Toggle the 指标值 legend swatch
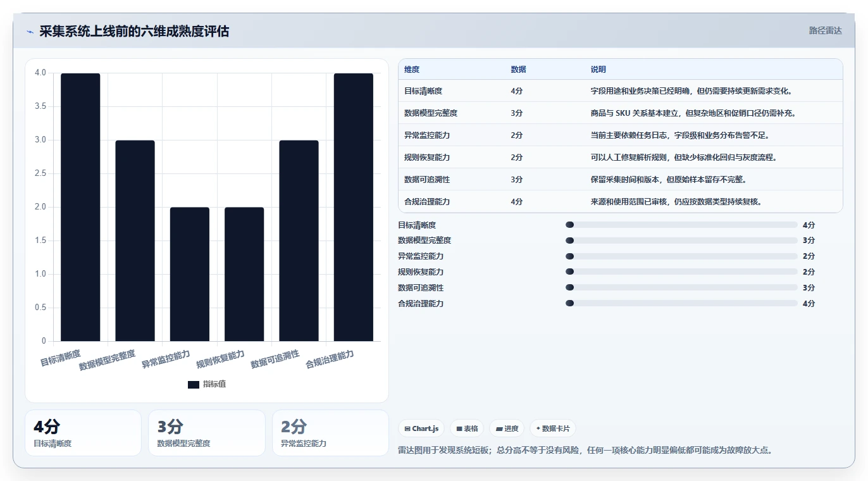This screenshot has height=481, width=868. (x=194, y=384)
